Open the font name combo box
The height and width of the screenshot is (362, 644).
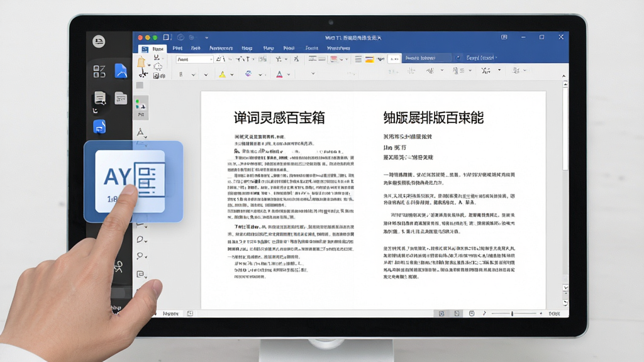pyautogui.click(x=195, y=60)
